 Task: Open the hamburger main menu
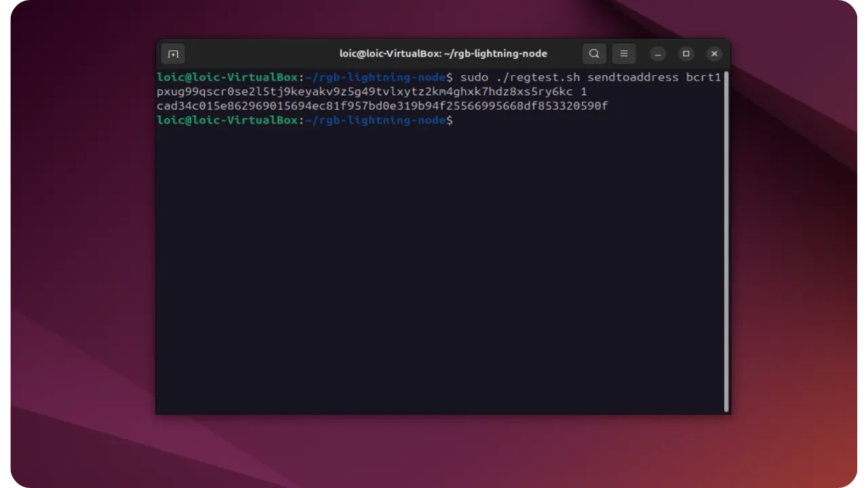[x=624, y=54]
